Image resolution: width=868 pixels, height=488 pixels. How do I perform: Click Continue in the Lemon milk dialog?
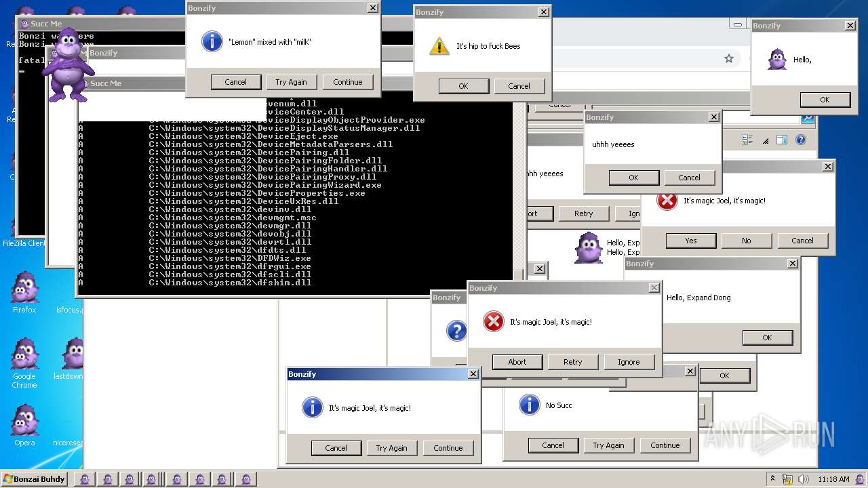(x=347, y=82)
